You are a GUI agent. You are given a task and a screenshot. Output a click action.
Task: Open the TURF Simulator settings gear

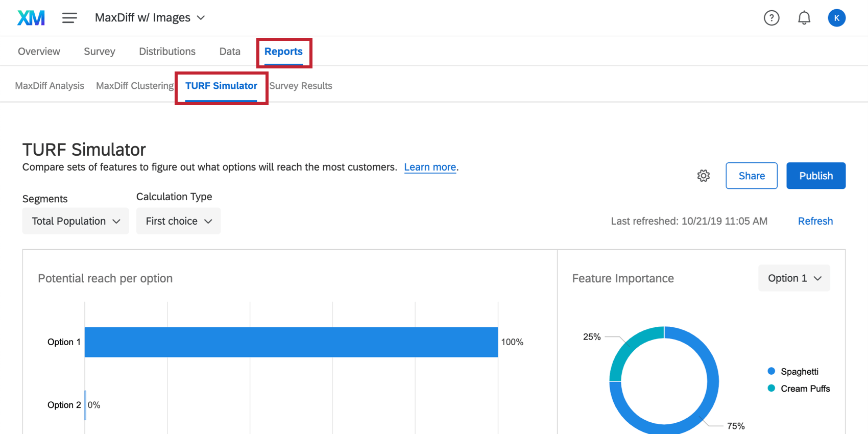[703, 176]
